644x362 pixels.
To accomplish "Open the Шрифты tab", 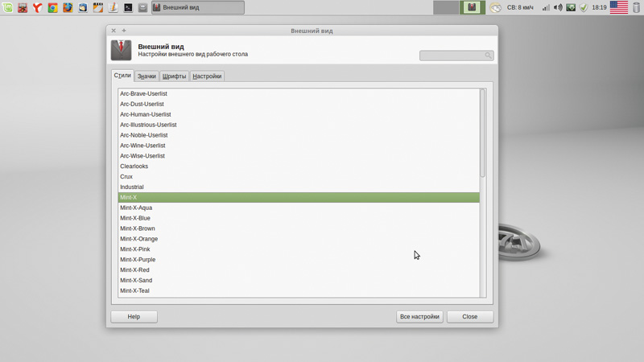I will [174, 76].
